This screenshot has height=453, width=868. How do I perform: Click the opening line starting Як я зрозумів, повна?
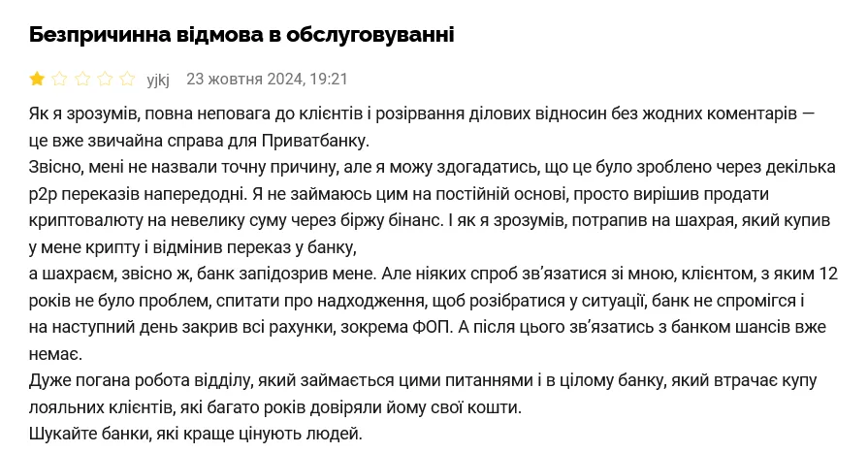coord(421,113)
